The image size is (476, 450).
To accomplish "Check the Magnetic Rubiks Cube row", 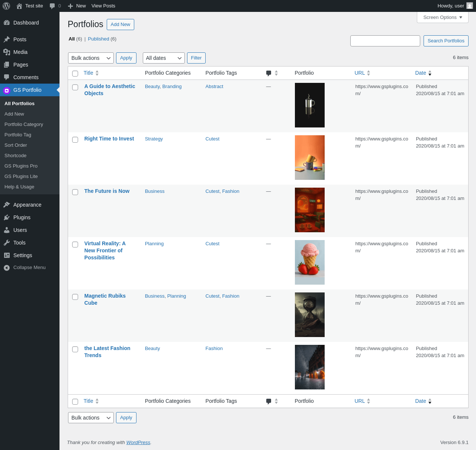I will (x=75, y=297).
